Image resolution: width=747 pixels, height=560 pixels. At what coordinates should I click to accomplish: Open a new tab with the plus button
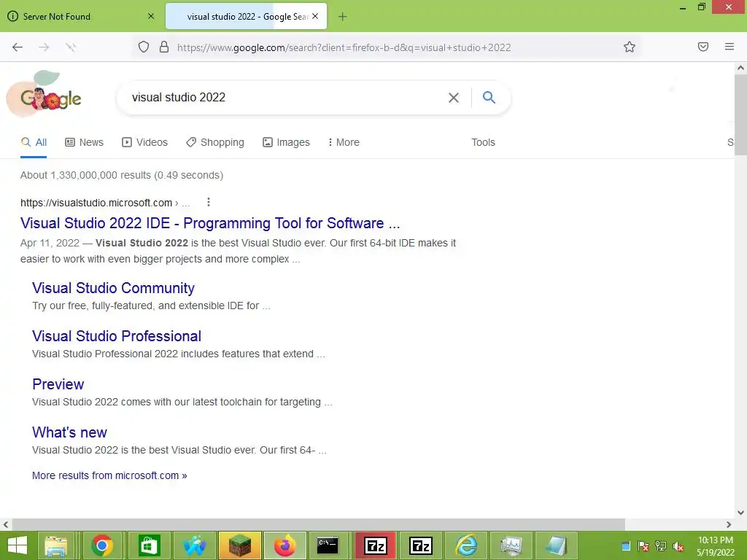[x=343, y=17]
